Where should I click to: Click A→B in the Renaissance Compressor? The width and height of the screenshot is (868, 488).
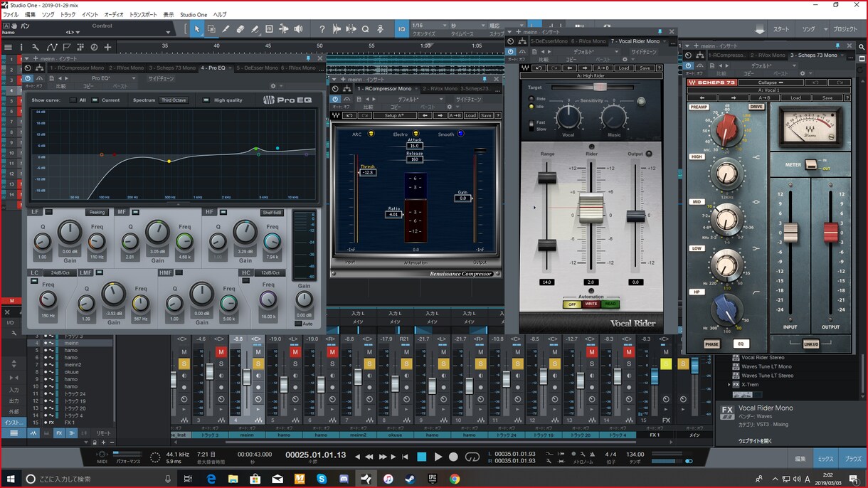(455, 115)
